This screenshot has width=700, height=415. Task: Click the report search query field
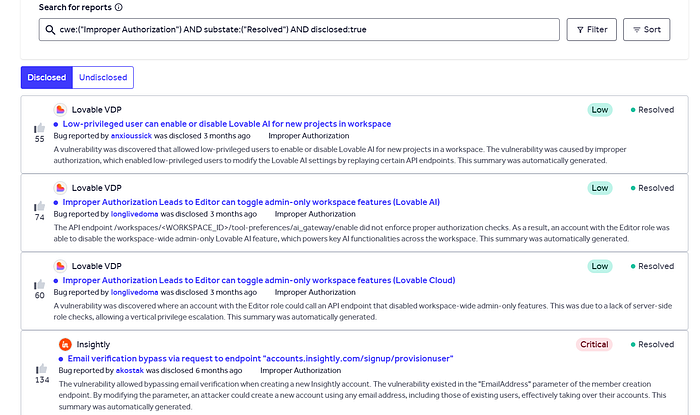click(x=299, y=29)
